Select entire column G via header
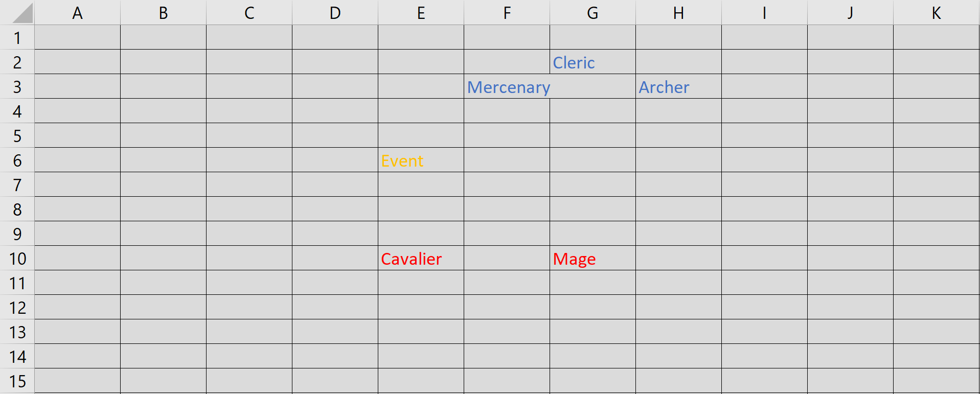Screen dimensions: 980x394 click(x=592, y=13)
